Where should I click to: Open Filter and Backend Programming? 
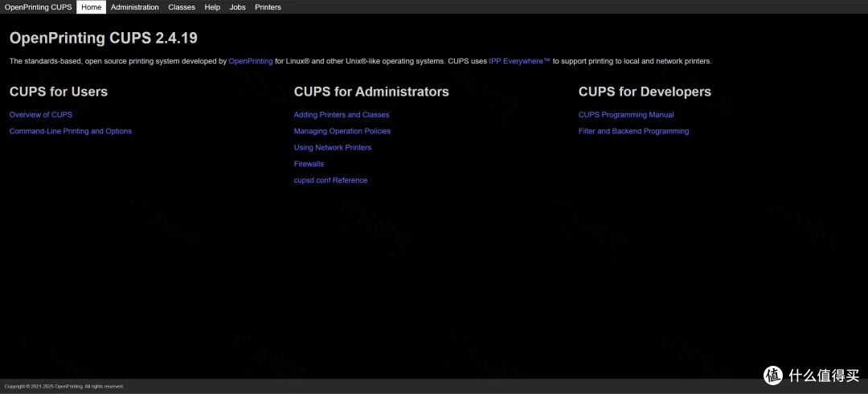[634, 131]
